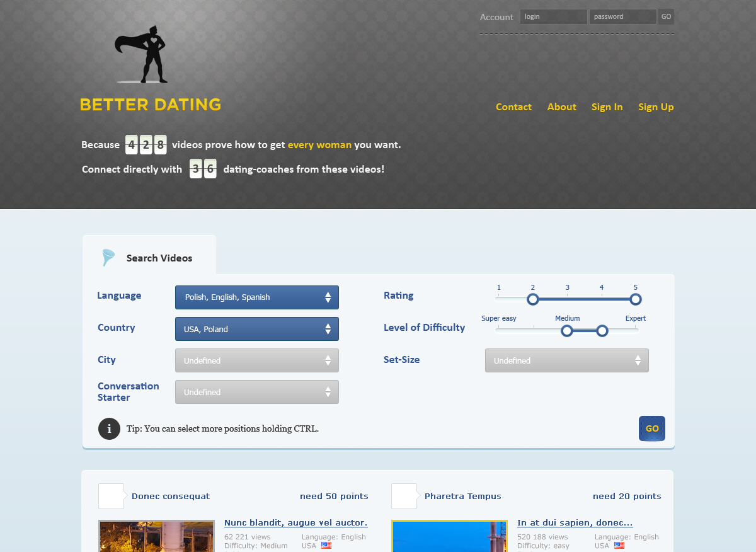Expand the City dropdown

pos(257,360)
